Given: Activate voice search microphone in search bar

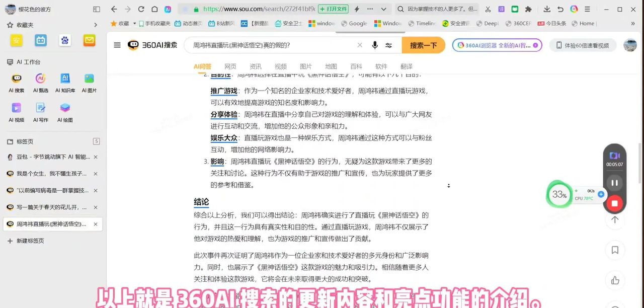Looking at the screenshot, I should tap(374, 45).
